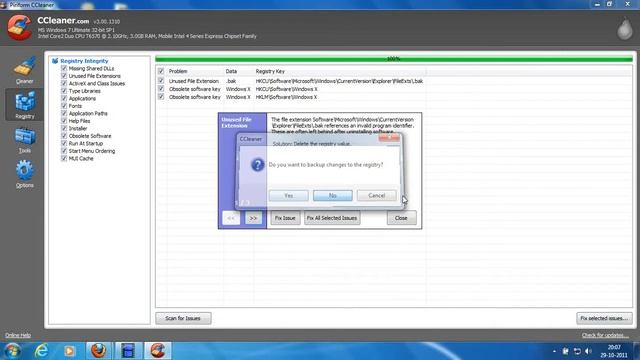This screenshot has height=360, width=640.
Task: Click Fix selected issues button
Action: (x=604, y=318)
